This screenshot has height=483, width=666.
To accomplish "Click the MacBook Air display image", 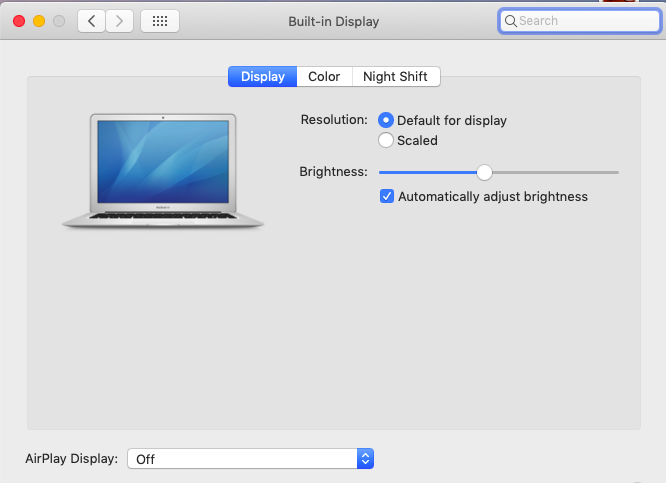I will pyautogui.click(x=163, y=171).
